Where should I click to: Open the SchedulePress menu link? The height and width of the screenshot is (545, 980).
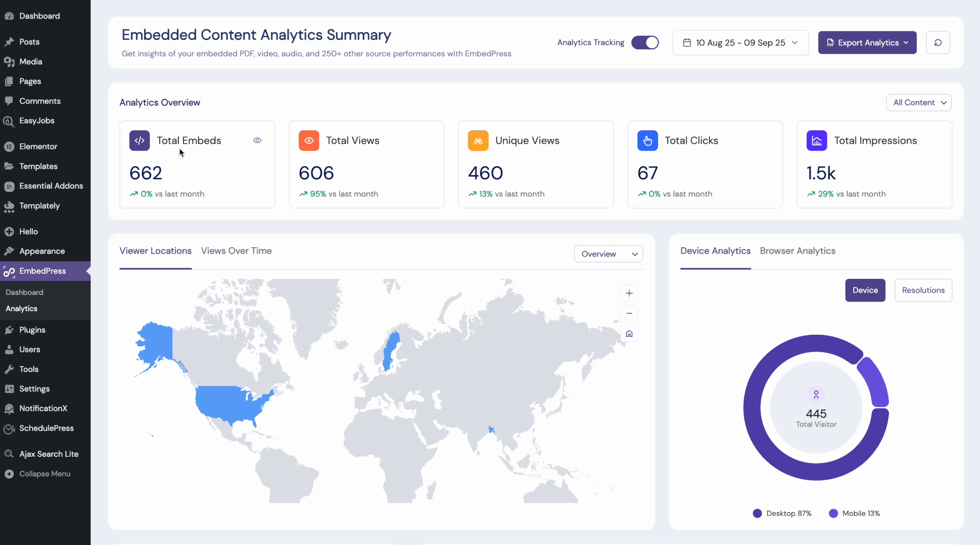[x=46, y=428]
